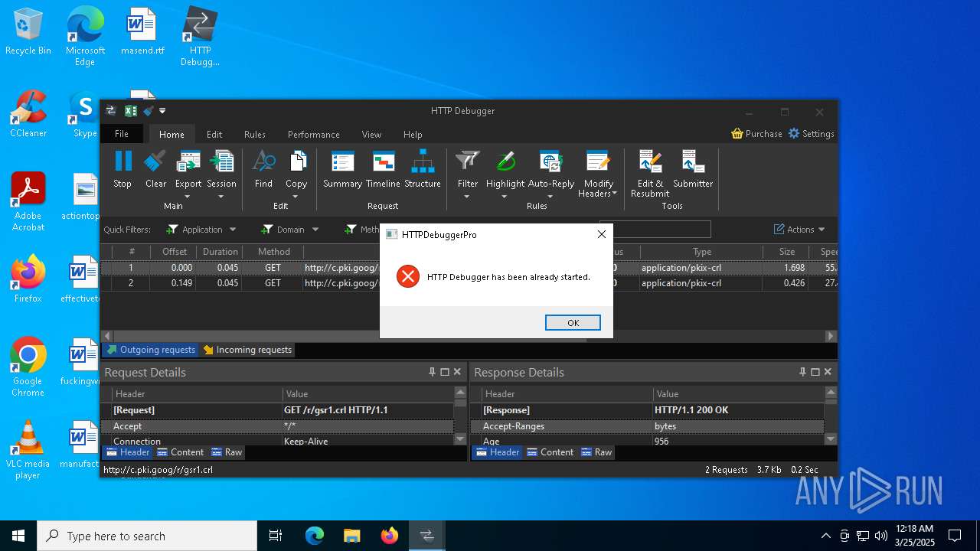Click the Stop capture icon
This screenshot has width=980, height=551.
point(122,161)
